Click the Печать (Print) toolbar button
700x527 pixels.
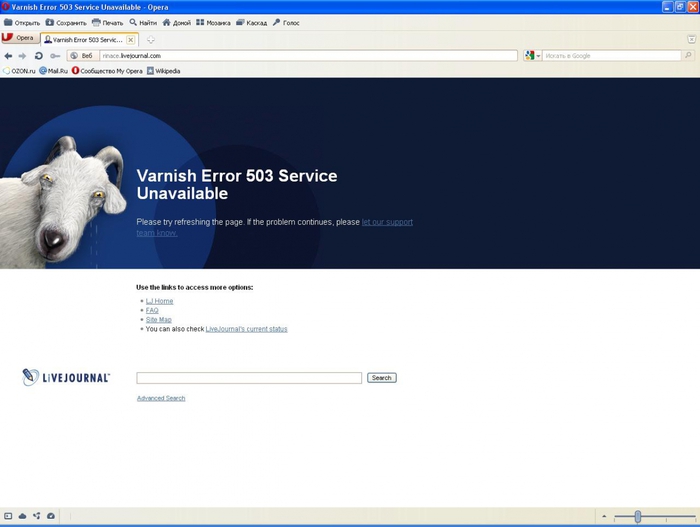[x=108, y=22]
